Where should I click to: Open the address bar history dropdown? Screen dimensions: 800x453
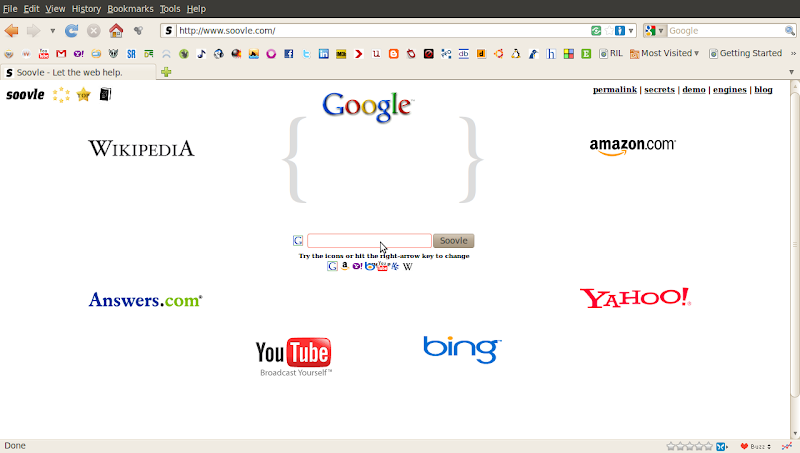tap(631, 31)
